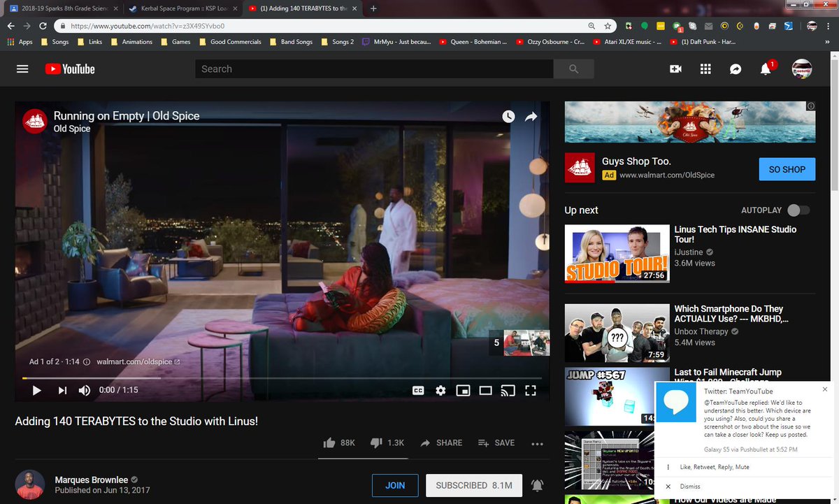The height and width of the screenshot is (504, 839).
Task: Dislike the video with 1.3K dislikes
Action: [x=387, y=443]
